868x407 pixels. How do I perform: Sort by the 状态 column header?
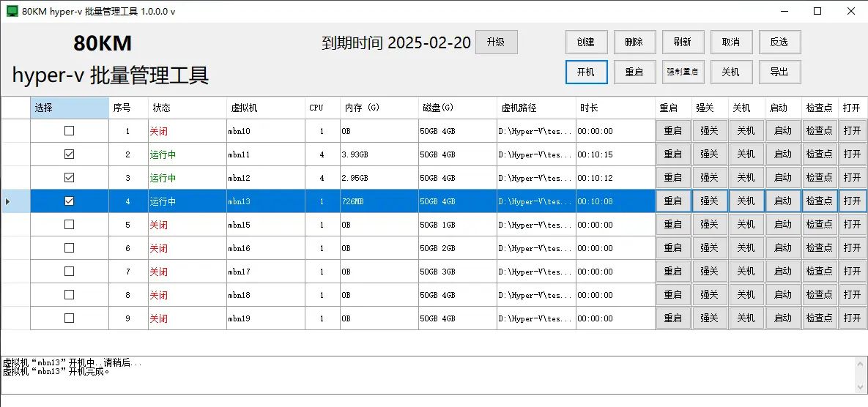[x=187, y=108]
